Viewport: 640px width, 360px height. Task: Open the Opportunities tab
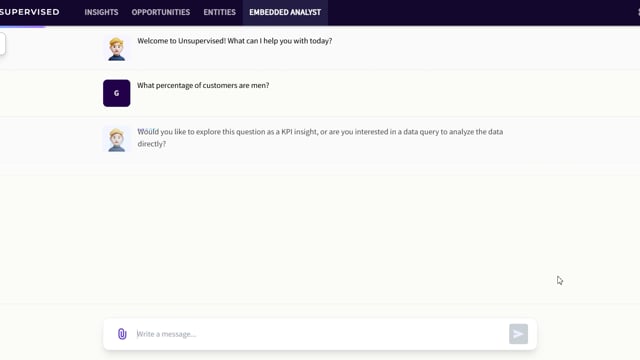coord(160,12)
